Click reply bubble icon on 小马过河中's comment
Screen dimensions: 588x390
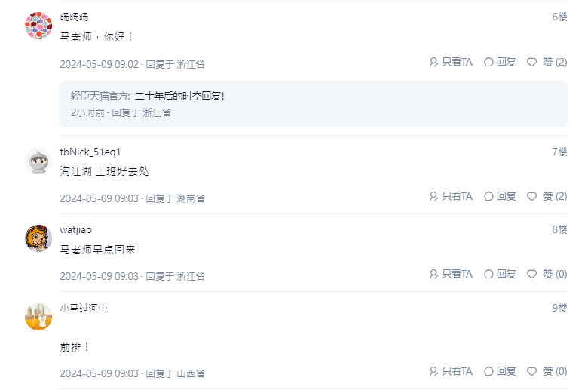point(488,371)
